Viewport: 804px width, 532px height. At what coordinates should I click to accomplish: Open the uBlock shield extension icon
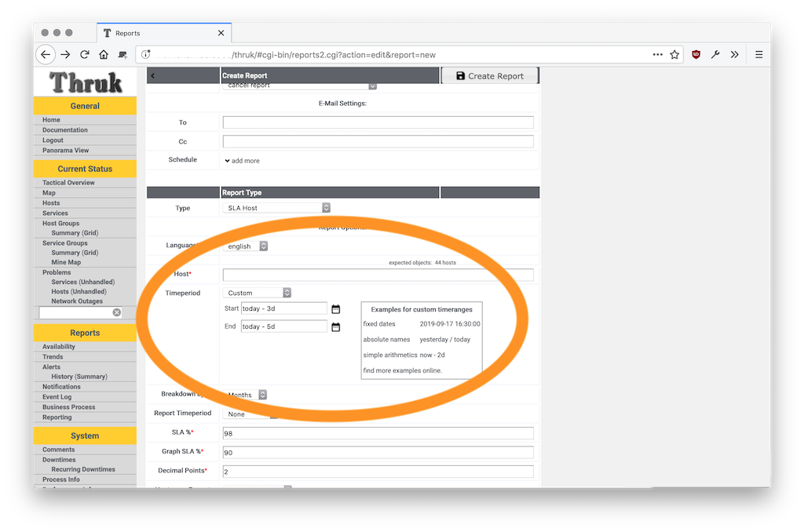pyautogui.click(x=696, y=55)
